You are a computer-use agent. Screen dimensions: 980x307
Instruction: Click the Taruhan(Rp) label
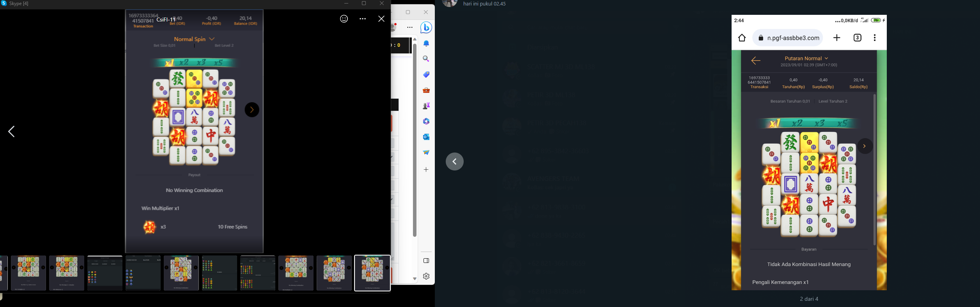pos(794,87)
